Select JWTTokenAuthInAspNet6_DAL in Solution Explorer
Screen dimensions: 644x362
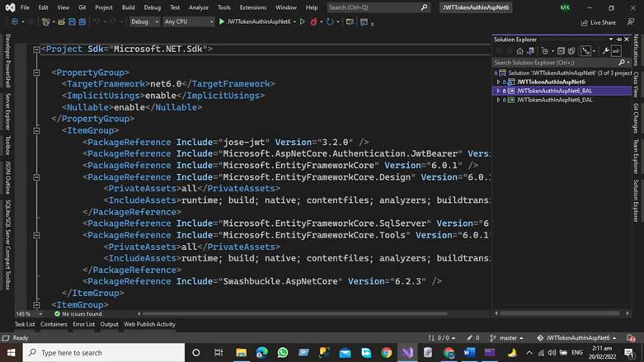point(554,100)
